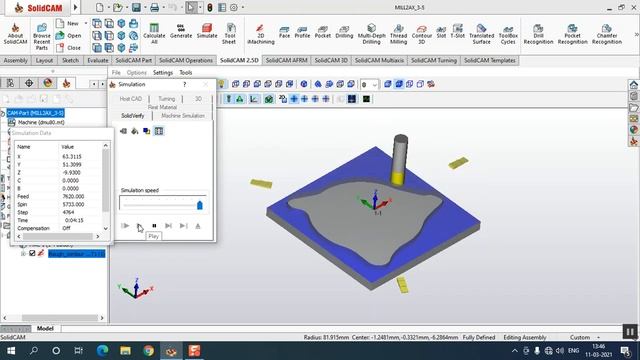Expand ribbon overflow chevron at right
The image size is (640, 360).
[x=636, y=35]
